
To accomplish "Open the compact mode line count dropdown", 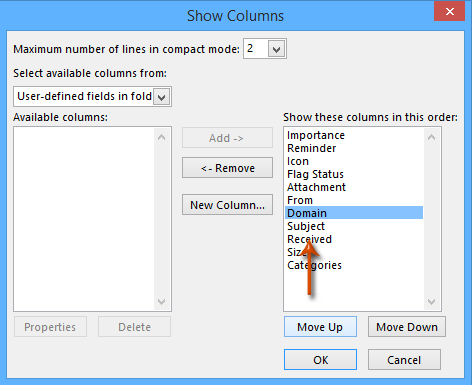I will tap(276, 49).
